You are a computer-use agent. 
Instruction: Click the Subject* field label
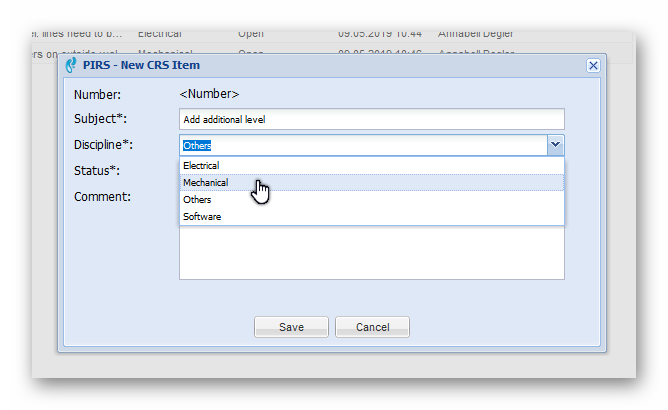(x=101, y=120)
